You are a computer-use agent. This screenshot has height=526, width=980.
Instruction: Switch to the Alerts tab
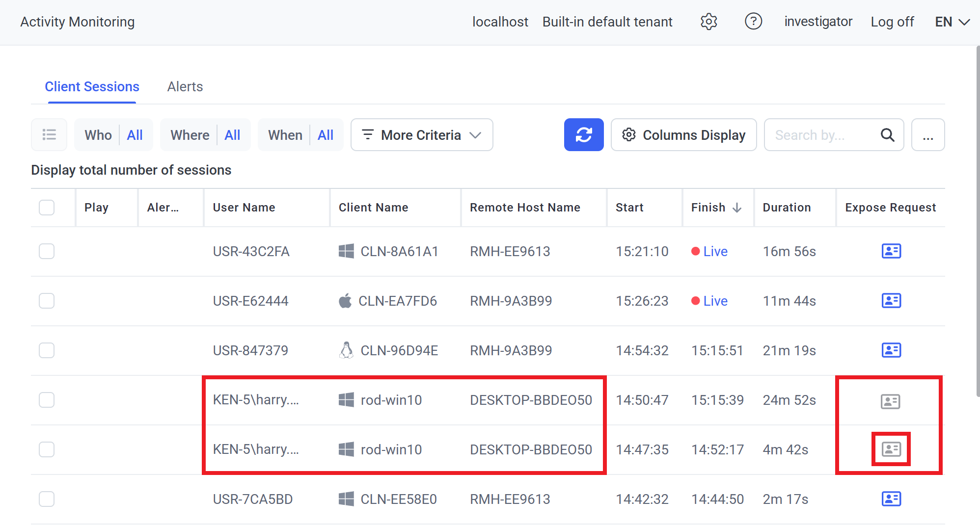click(x=185, y=87)
